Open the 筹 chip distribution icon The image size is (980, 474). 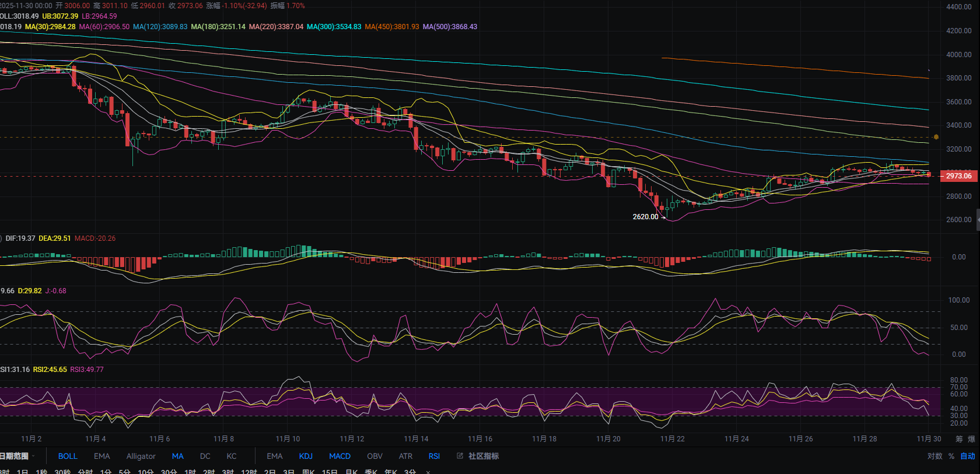click(959, 439)
